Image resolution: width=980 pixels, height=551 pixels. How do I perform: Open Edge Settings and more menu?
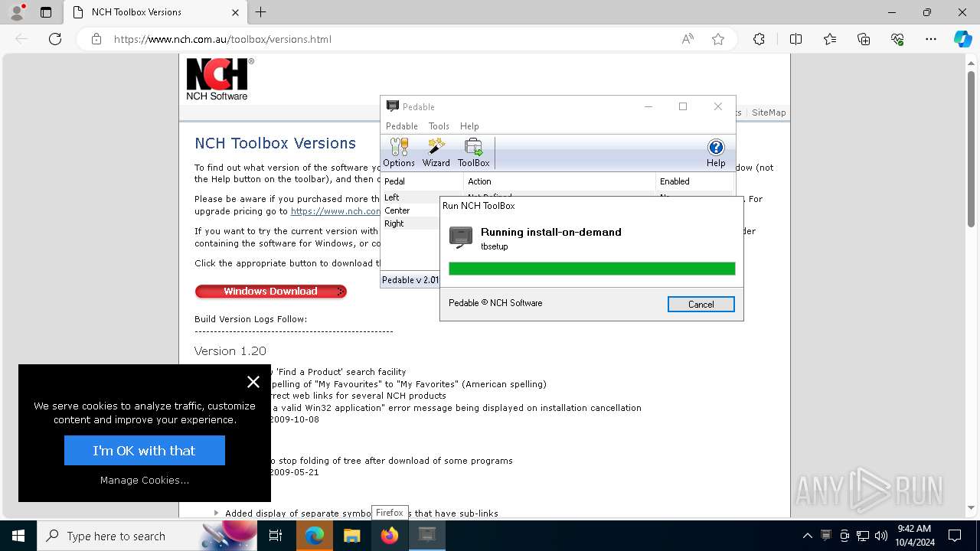point(931,39)
